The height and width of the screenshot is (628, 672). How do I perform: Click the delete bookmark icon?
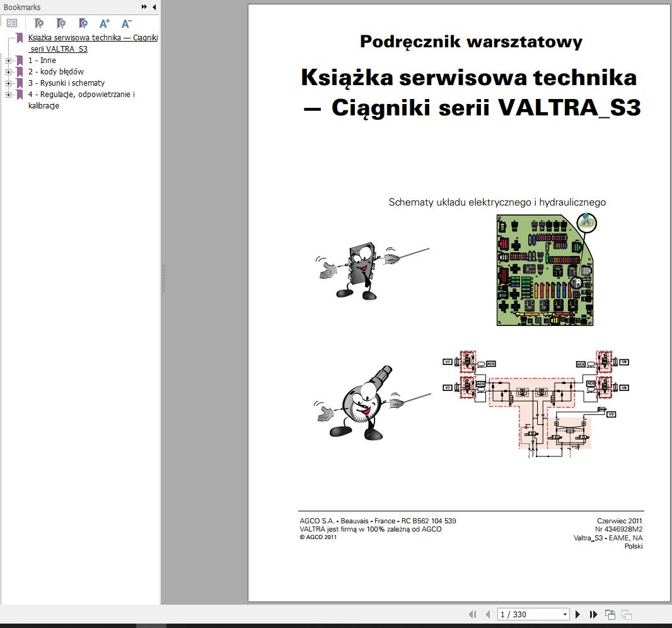tap(39, 23)
